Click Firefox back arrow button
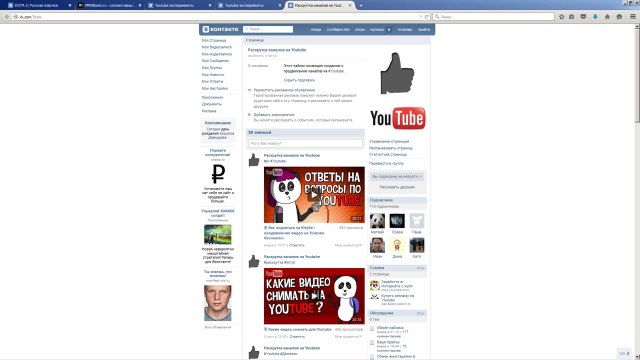Screen dimensions: 640x360 coord(6,17)
